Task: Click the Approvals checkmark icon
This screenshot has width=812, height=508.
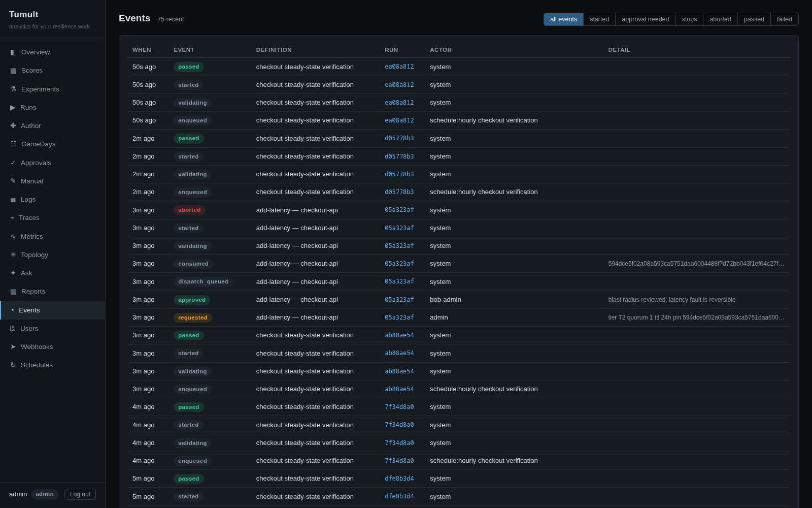Action: tap(13, 163)
